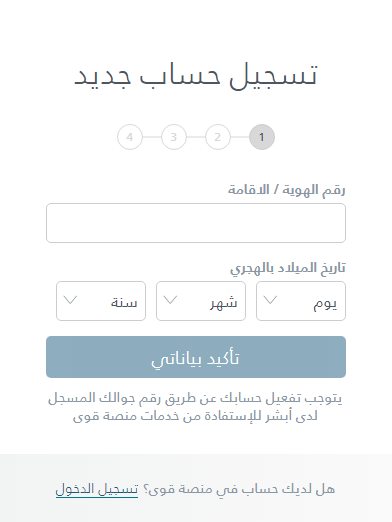This screenshot has width=392, height=522.
Task: Click the chevron arrow in the يوم selector
Action: pos(270,300)
